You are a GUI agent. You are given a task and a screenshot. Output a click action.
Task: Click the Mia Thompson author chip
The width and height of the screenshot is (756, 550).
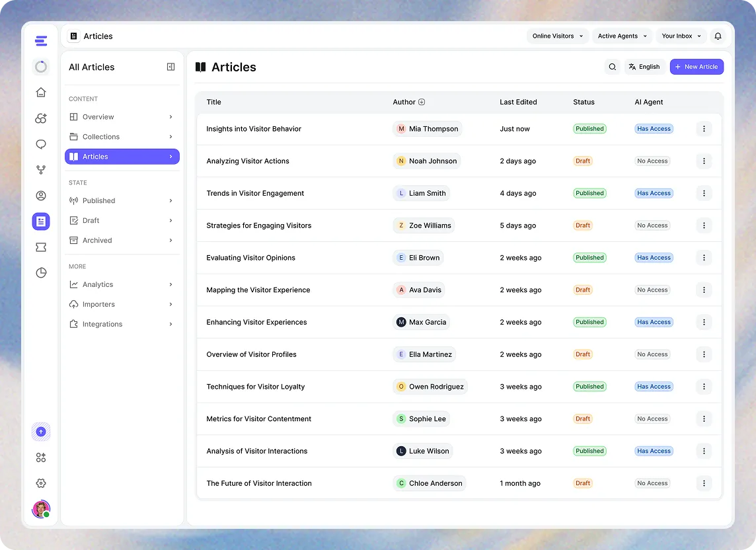point(427,129)
